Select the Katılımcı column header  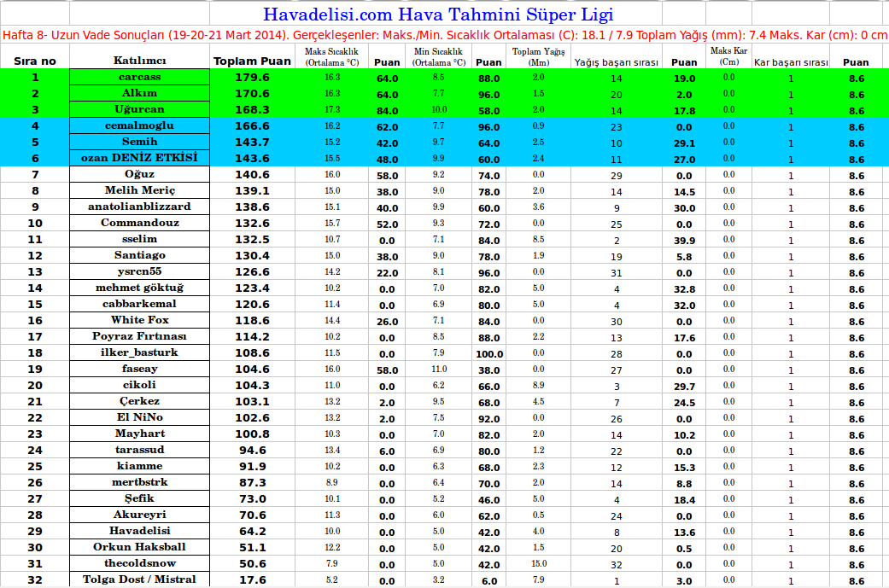139,61
